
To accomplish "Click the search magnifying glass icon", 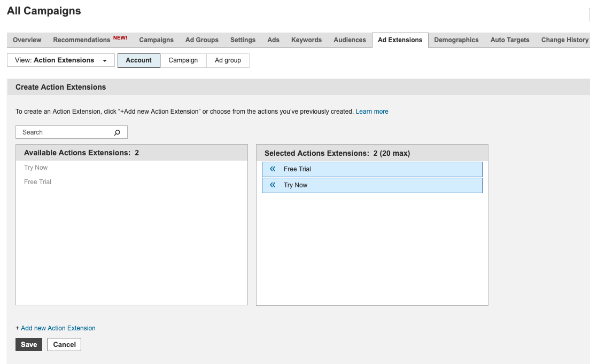I will (117, 132).
